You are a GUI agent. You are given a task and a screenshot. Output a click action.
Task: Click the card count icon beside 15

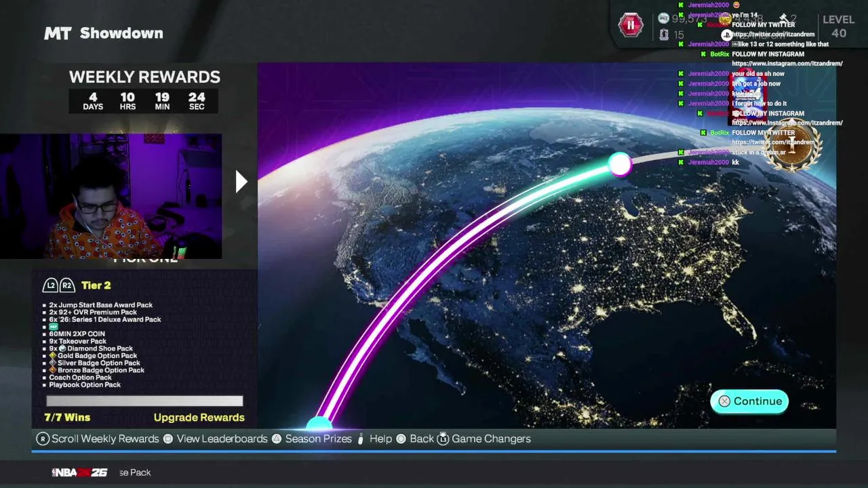pos(664,35)
